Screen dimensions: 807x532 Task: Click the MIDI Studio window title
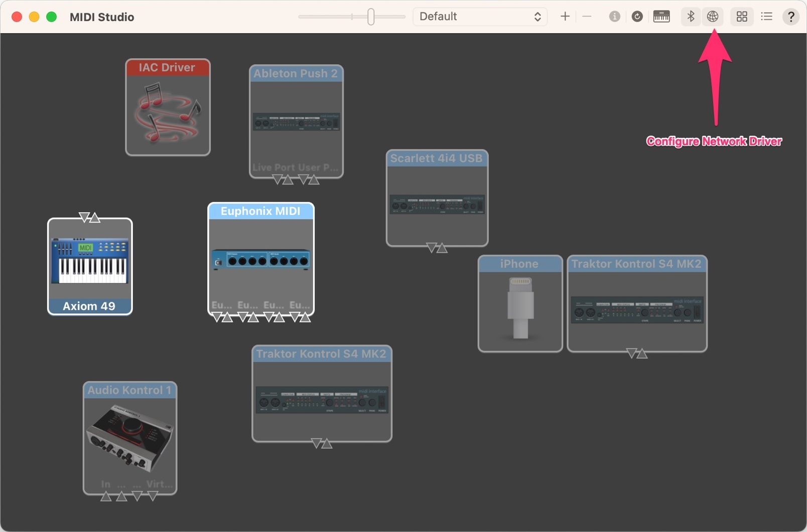pyautogui.click(x=102, y=17)
